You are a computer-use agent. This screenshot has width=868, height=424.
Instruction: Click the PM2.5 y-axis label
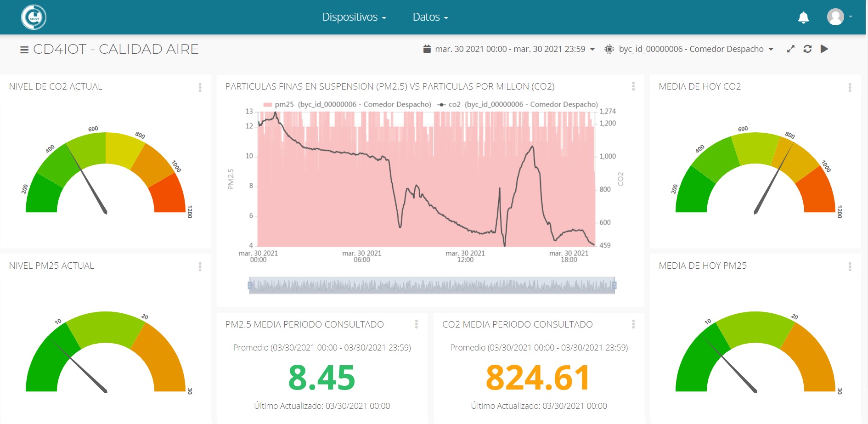(x=231, y=179)
